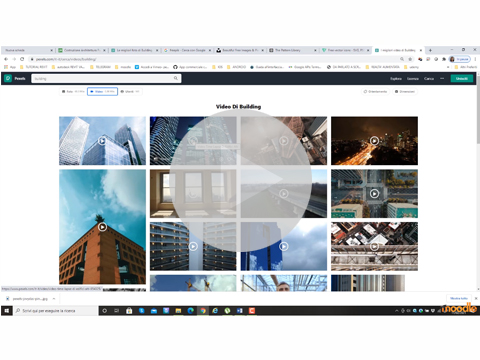Expand the Dimensioni filter dropdown
This screenshot has height=360, width=480.
405,91
